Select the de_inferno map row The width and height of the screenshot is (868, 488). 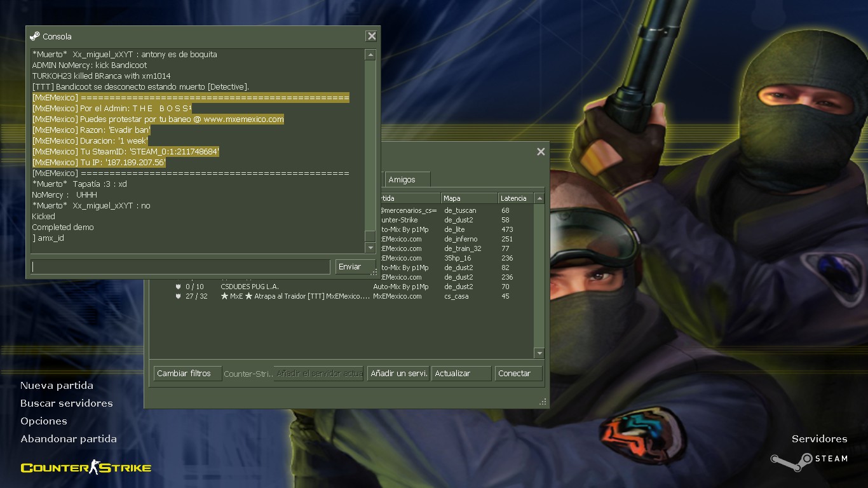coord(461,239)
